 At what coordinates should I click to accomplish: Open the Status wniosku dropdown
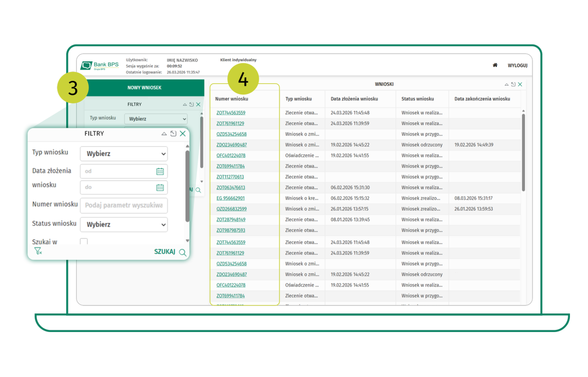pyautogui.click(x=123, y=225)
